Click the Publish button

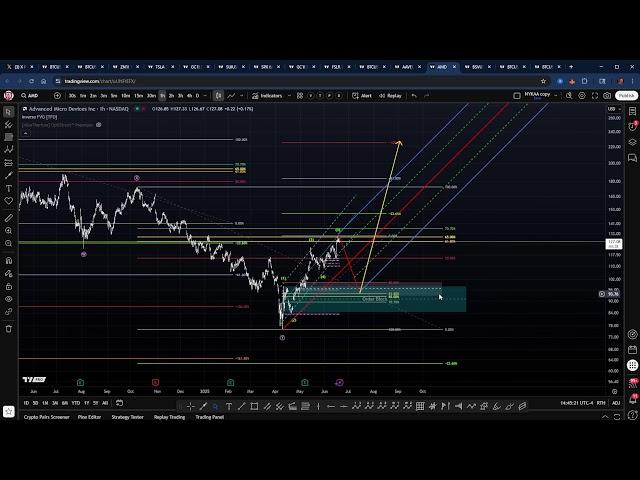click(627, 96)
